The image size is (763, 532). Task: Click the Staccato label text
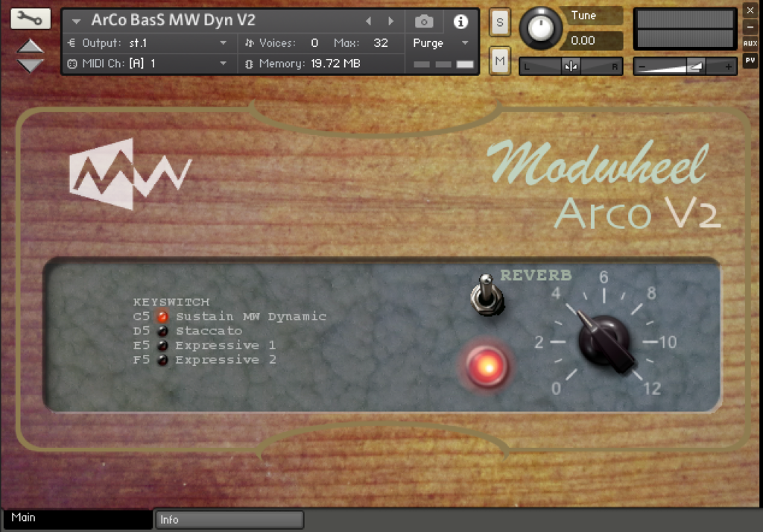(x=209, y=331)
